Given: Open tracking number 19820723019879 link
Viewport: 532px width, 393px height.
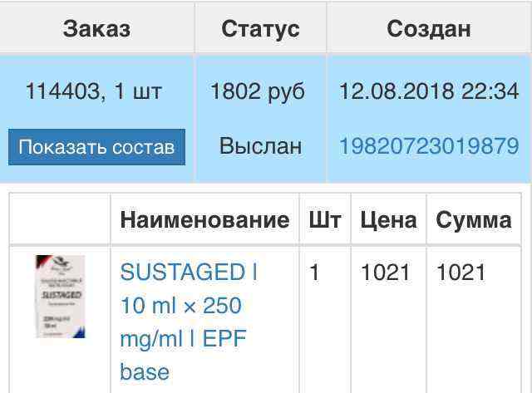Looking at the screenshot, I should pyautogui.click(x=429, y=146).
